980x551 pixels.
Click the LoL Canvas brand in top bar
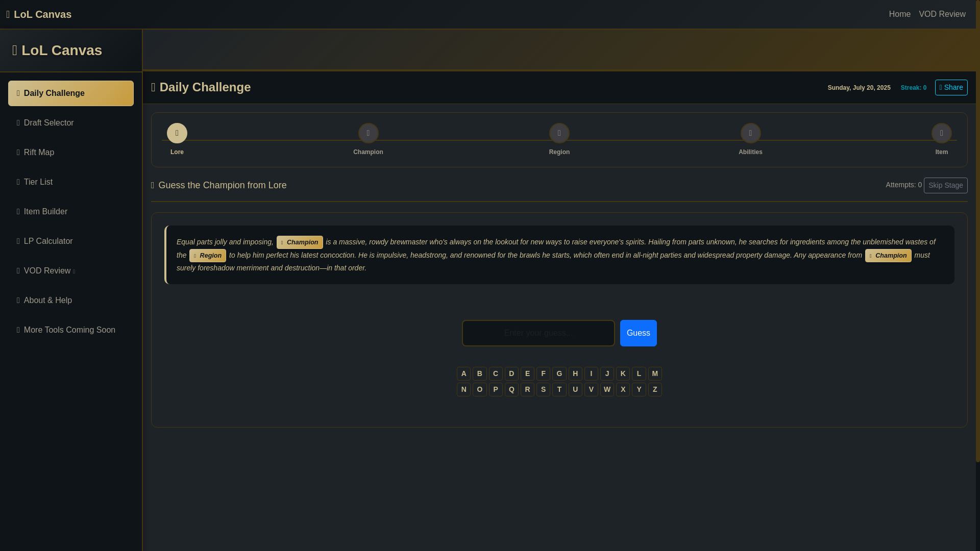point(39,14)
